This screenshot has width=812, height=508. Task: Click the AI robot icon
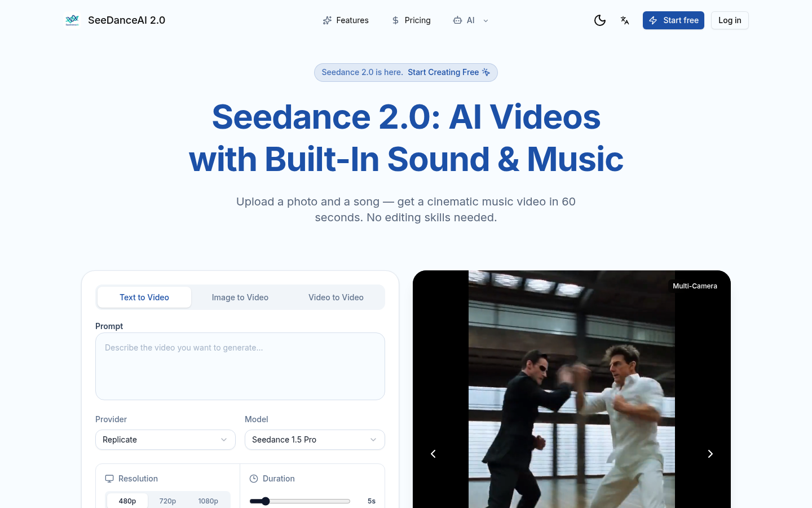point(457,20)
